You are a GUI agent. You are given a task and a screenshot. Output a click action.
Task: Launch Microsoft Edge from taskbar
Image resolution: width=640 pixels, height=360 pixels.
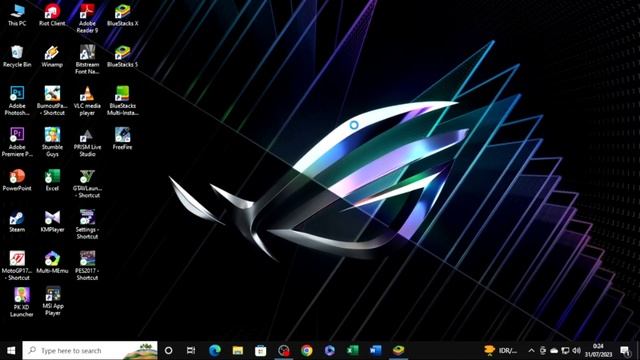point(215,350)
